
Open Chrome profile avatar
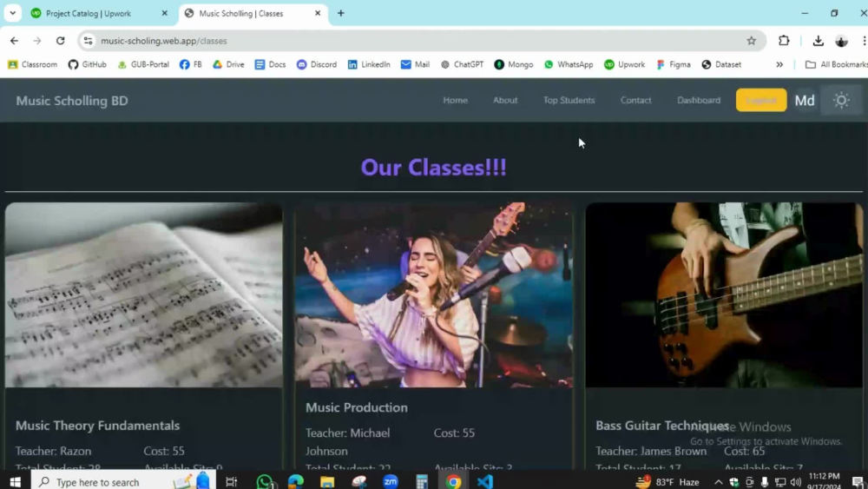click(x=841, y=41)
